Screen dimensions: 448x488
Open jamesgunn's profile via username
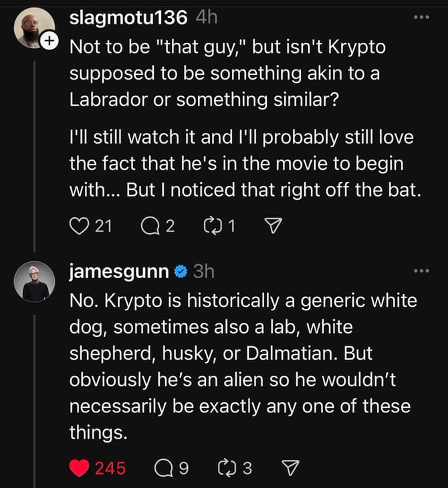(119, 271)
